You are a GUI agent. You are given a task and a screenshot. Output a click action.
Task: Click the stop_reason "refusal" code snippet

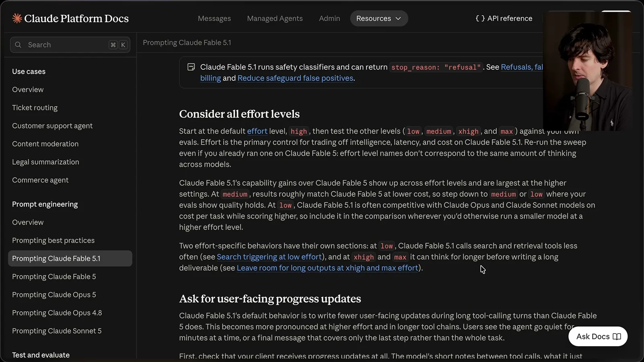tap(436, 67)
